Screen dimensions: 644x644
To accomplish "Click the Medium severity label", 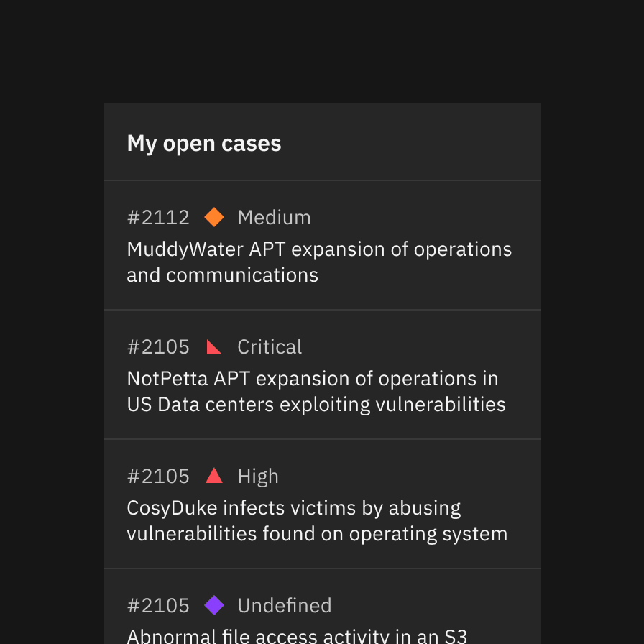I will click(274, 217).
